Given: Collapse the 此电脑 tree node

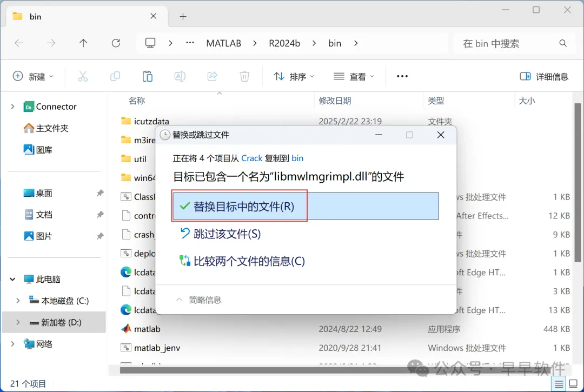Looking at the screenshot, I should [12, 279].
